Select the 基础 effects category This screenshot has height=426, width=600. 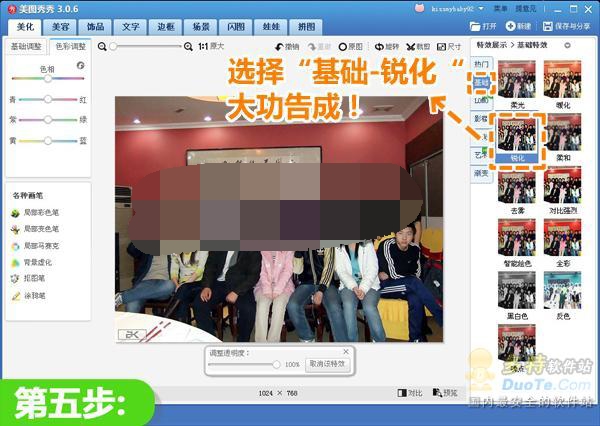coord(481,82)
